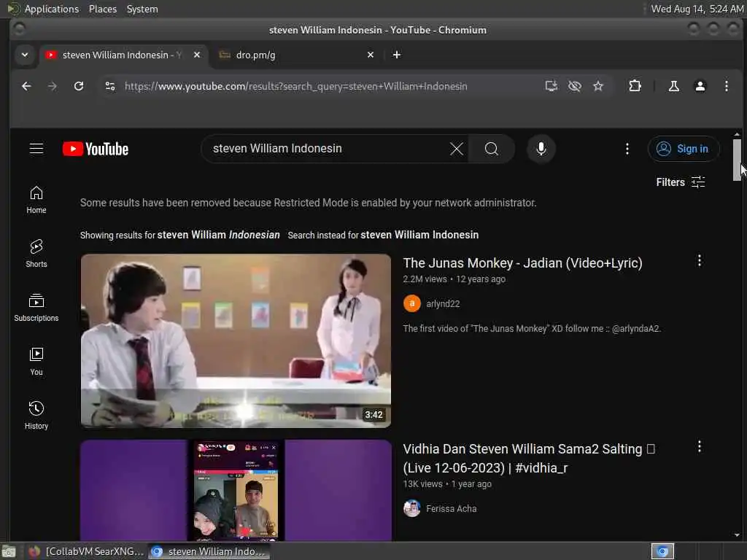
Task: Open the Extensions puzzle icon
Action: [635, 86]
